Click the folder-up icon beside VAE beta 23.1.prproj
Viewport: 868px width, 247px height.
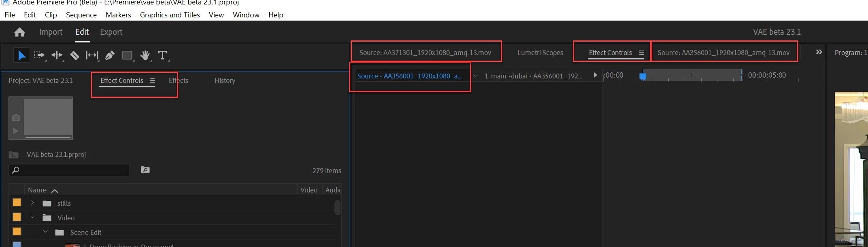[x=14, y=154]
